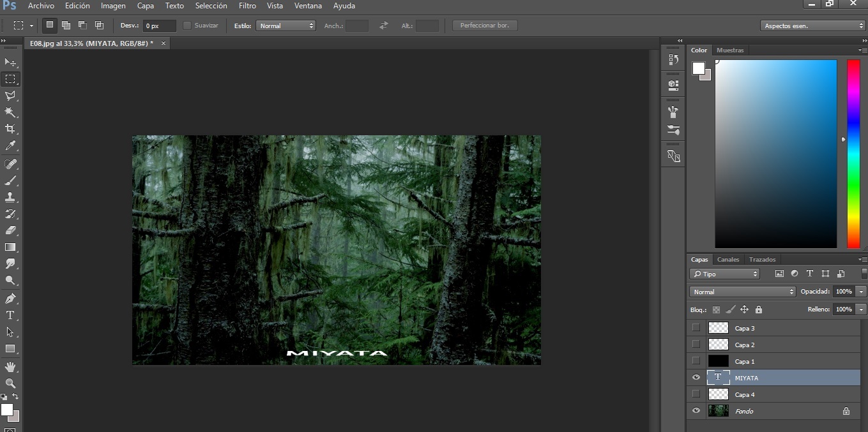Expand the Aspectos esen. workspace dropdown
868x432 pixels.
[812, 26]
